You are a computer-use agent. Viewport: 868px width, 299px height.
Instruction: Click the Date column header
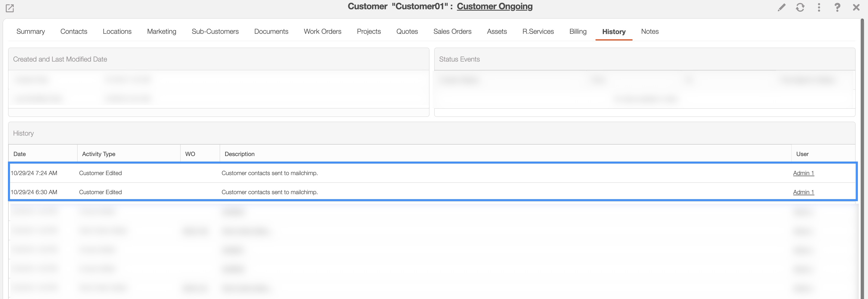point(20,154)
